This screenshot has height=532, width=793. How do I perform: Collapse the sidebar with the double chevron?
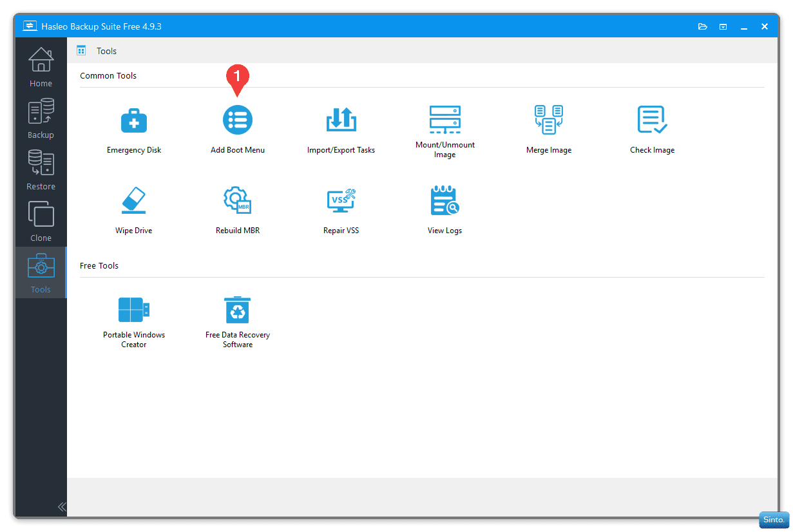(62, 507)
